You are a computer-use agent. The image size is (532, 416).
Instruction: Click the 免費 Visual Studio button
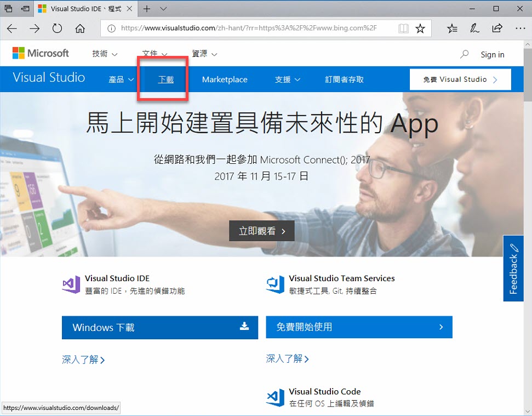[460, 79]
